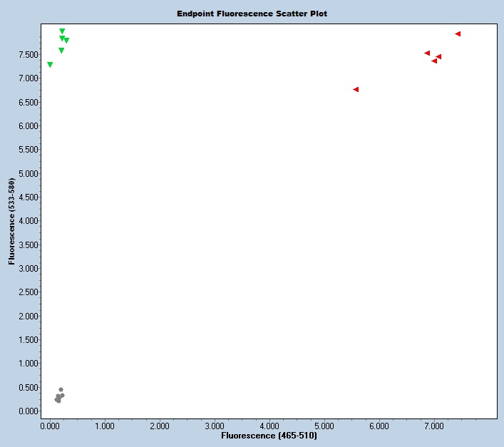504x447 pixels.
Task: Click the 7.500 tick label on y-axis
Action: tap(26, 55)
